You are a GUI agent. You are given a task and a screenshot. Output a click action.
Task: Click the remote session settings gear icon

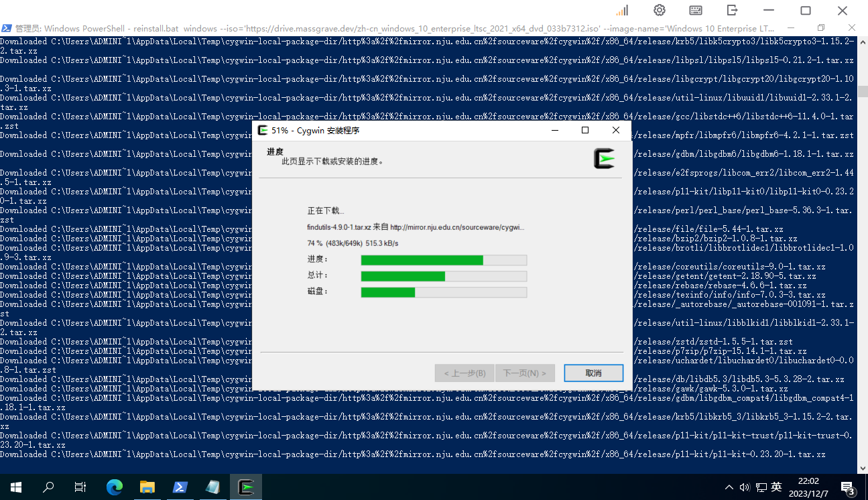click(660, 10)
